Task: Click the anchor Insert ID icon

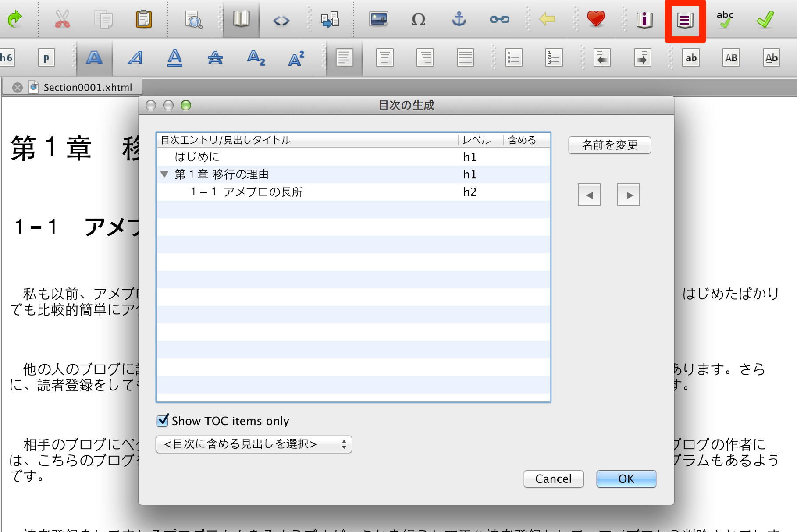Action: click(459, 19)
